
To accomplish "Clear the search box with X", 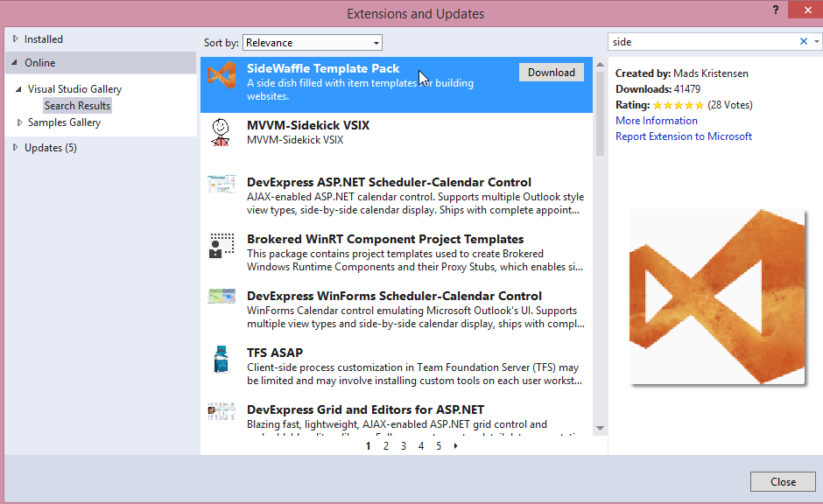I will tap(803, 41).
